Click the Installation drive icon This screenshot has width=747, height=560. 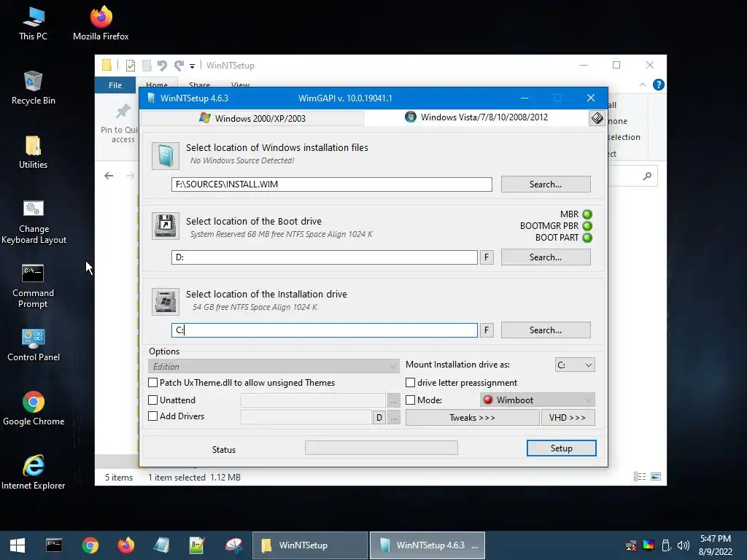click(x=166, y=301)
